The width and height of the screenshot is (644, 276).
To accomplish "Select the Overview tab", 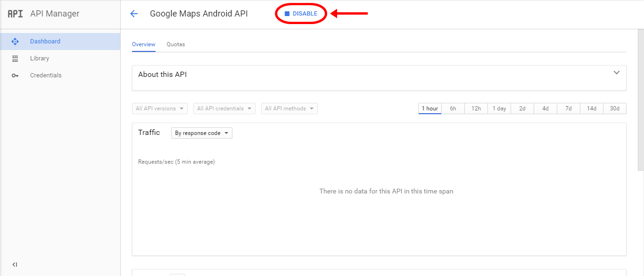I will pos(143,44).
